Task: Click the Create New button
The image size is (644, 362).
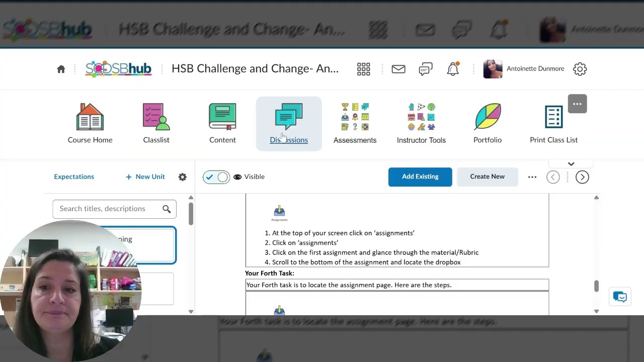Action: (x=487, y=177)
